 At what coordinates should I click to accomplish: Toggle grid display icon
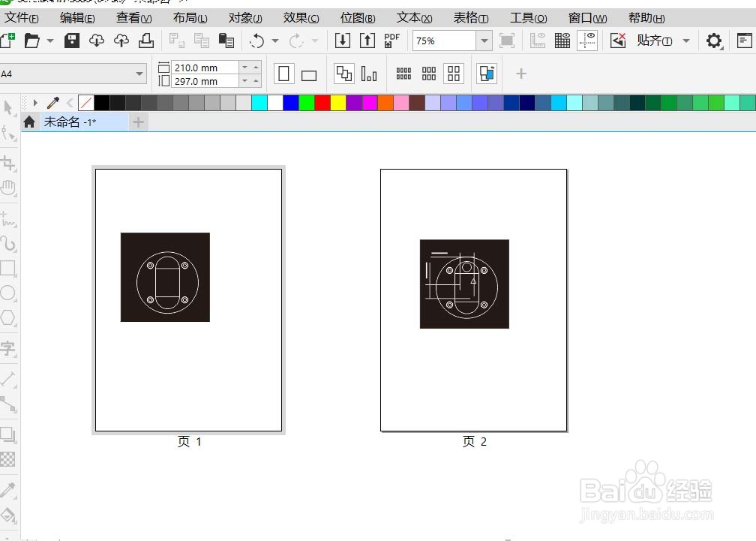pyautogui.click(x=562, y=41)
